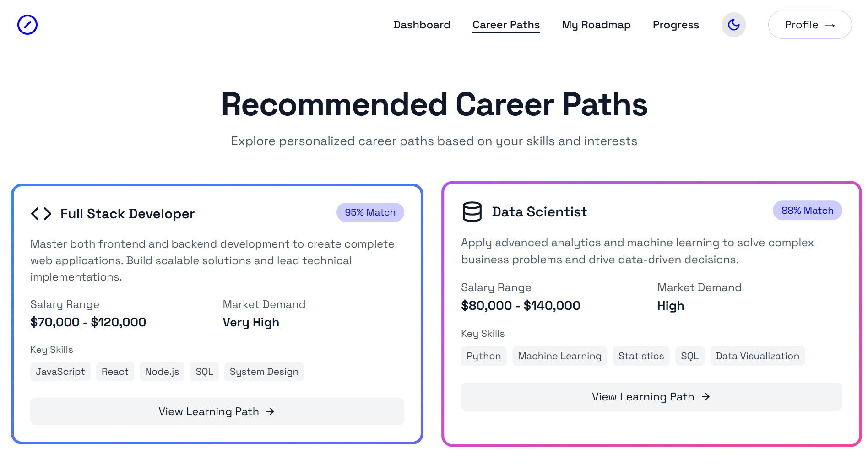Viewport: 868px width, 465px height.
Task: Open the Progress page
Action: pyautogui.click(x=676, y=25)
